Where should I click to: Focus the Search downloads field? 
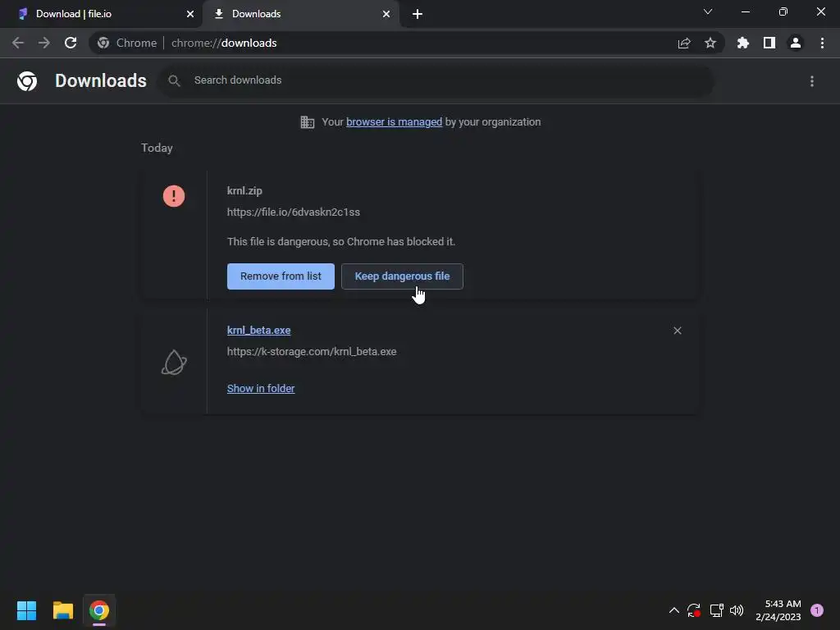coord(436,81)
